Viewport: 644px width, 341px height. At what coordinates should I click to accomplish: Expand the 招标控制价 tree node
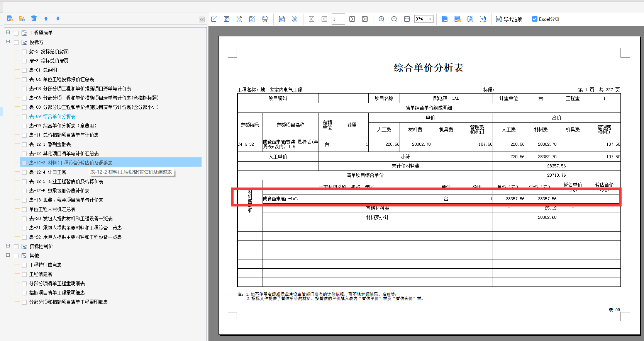pos(8,246)
